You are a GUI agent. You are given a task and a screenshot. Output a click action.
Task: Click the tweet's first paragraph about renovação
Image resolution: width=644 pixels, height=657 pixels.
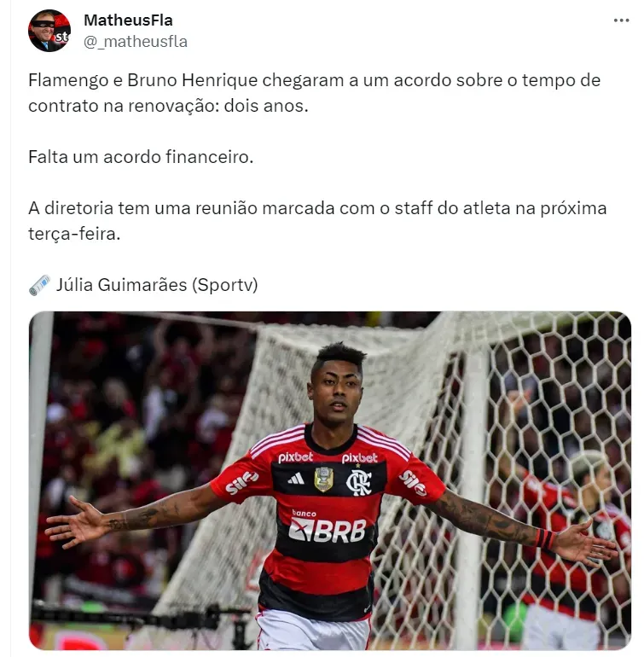[x=314, y=93]
